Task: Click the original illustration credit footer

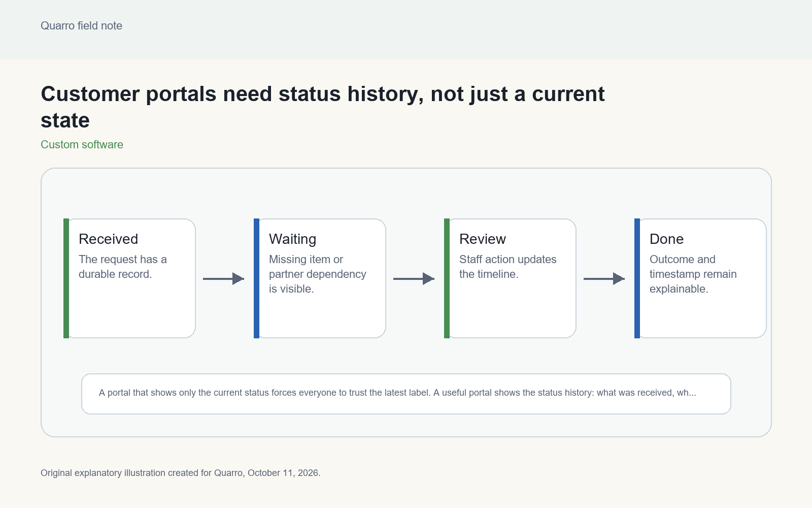Action: point(181,473)
